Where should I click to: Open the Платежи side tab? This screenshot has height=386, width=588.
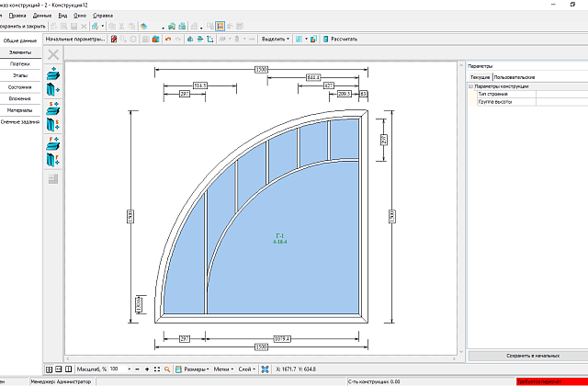click(x=20, y=64)
